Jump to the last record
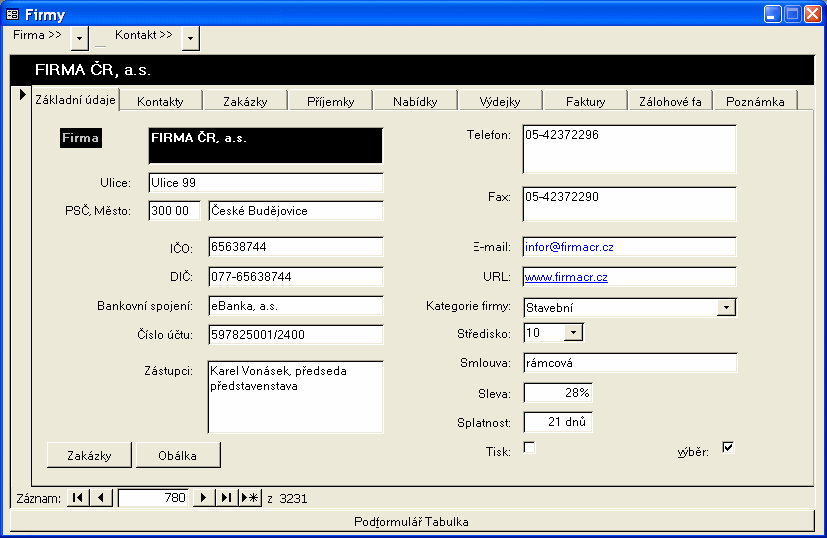 [x=227, y=498]
